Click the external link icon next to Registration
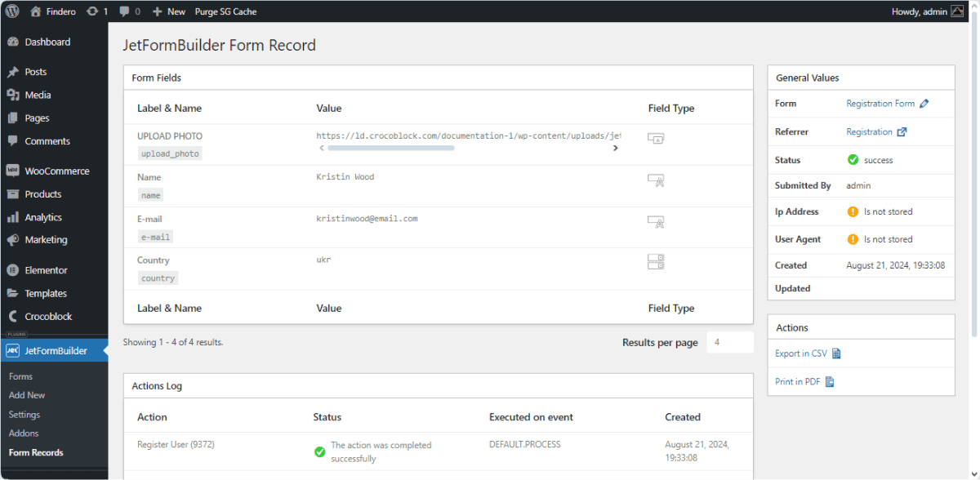The height and width of the screenshot is (480, 980). click(902, 131)
